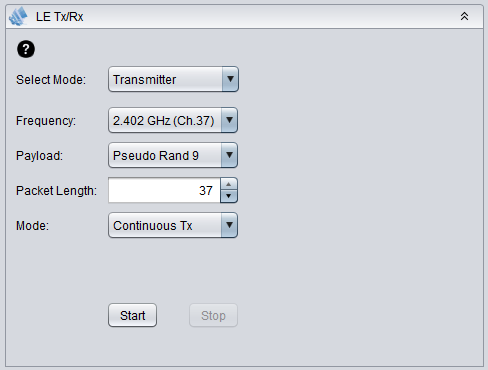Screen dimensions: 488x370
Task: Click the disabled Stop button
Action: pyautogui.click(x=213, y=315)
